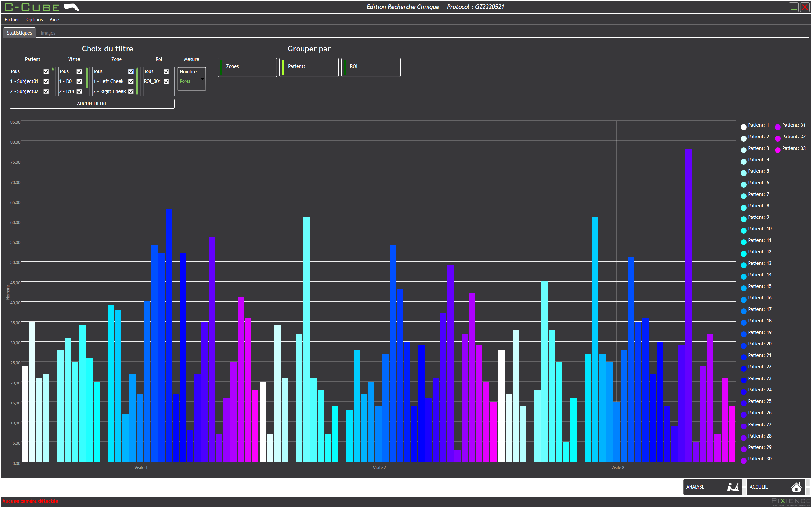
Task: Open the Aide menu
Action: pos(54,19)
